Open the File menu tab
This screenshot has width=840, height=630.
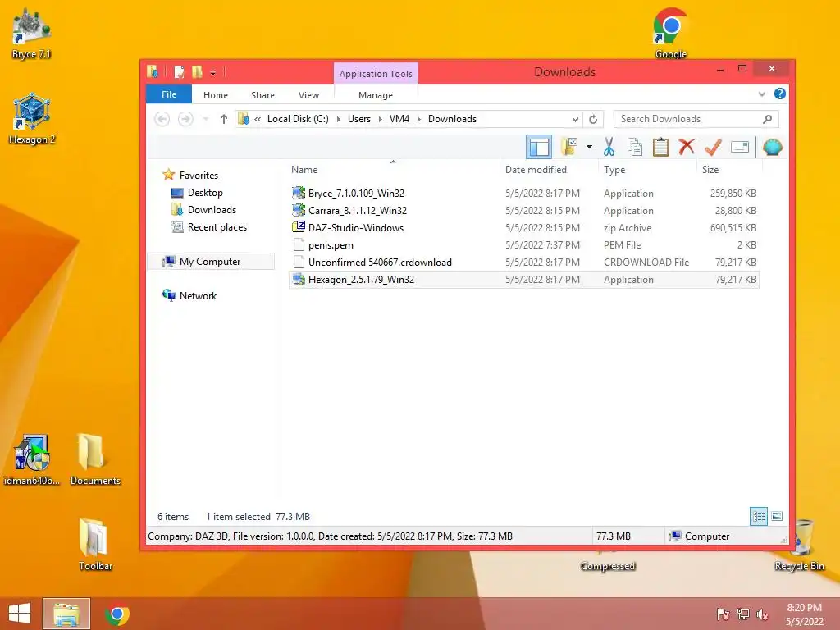169,94
